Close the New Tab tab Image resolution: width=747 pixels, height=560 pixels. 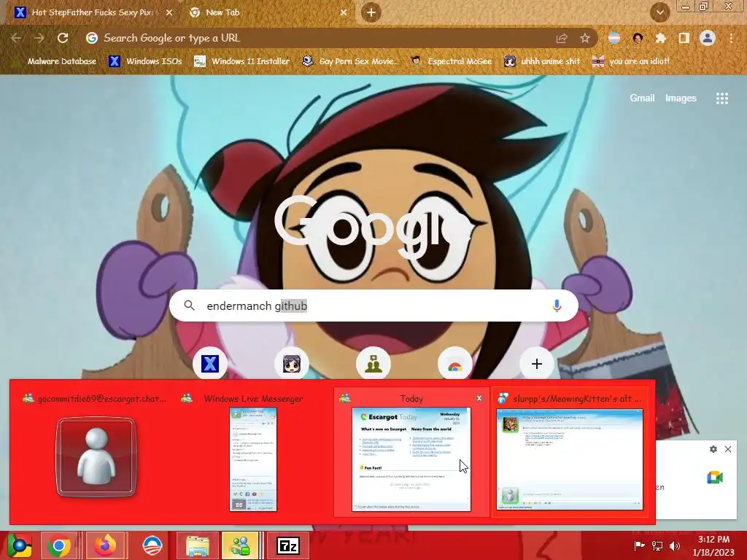point(344,12)
